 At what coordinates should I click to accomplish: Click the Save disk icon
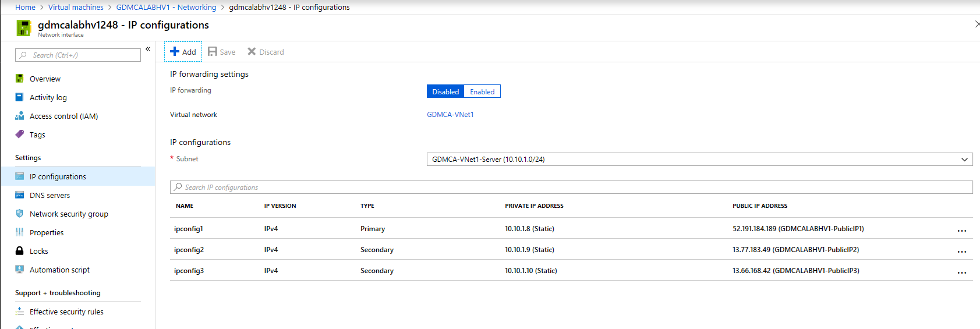(x=213, y=51)
